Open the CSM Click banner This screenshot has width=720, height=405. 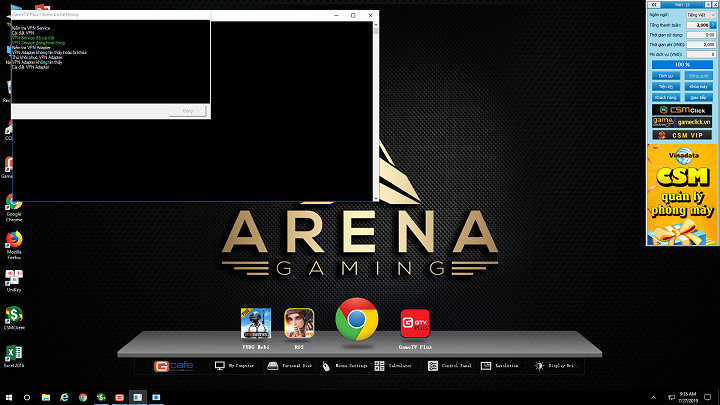pyautogui.click(x=682, y=110)
